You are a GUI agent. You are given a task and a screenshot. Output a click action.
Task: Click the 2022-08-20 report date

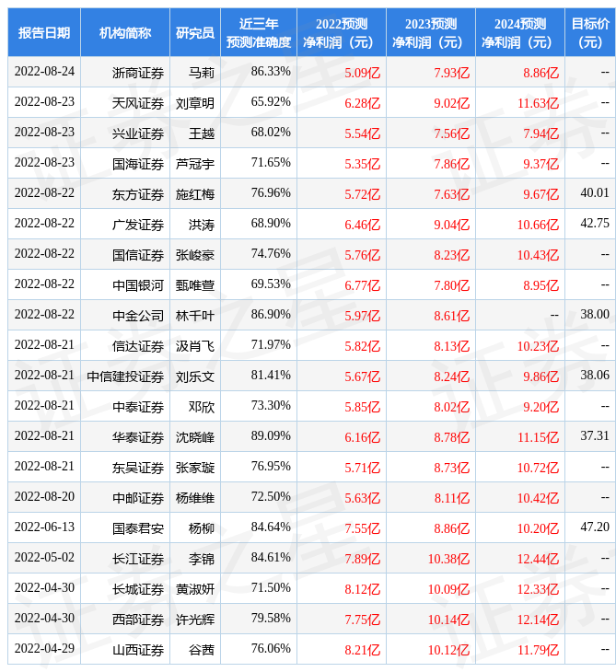(44, 497)
